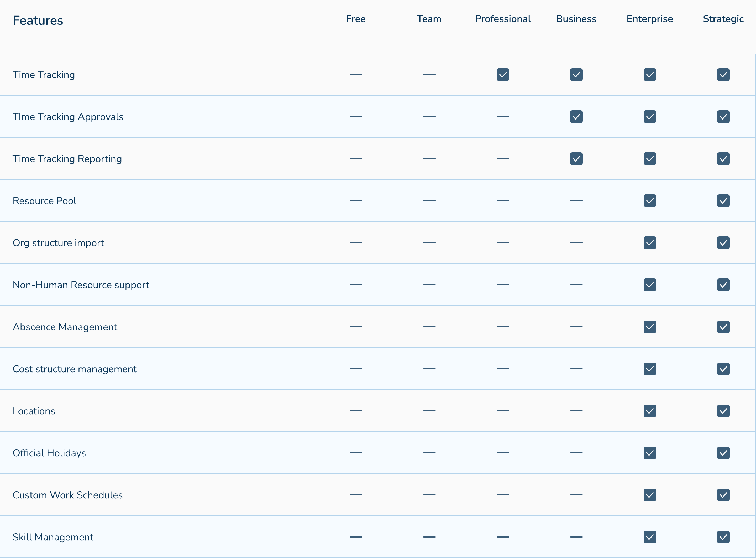756x558 pixels.
Task: Click Strategic checkmark for Cost structure management
Action: coord(723,369)
